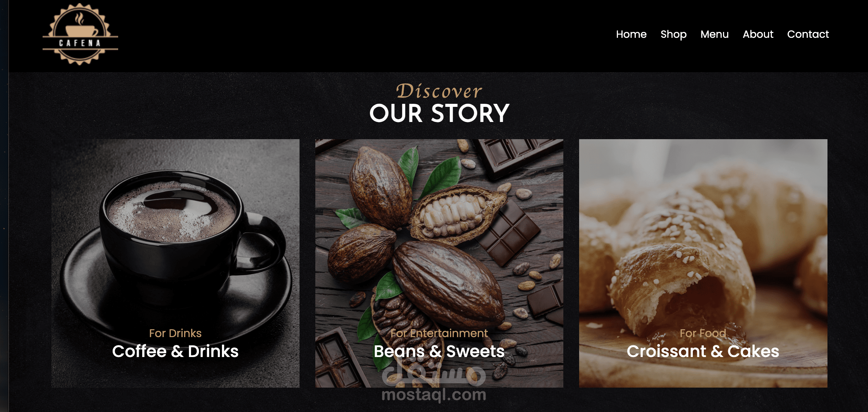Go to the Shop page
The height and width of the screenshot is (412, 868).
click(x=673, y=35)
